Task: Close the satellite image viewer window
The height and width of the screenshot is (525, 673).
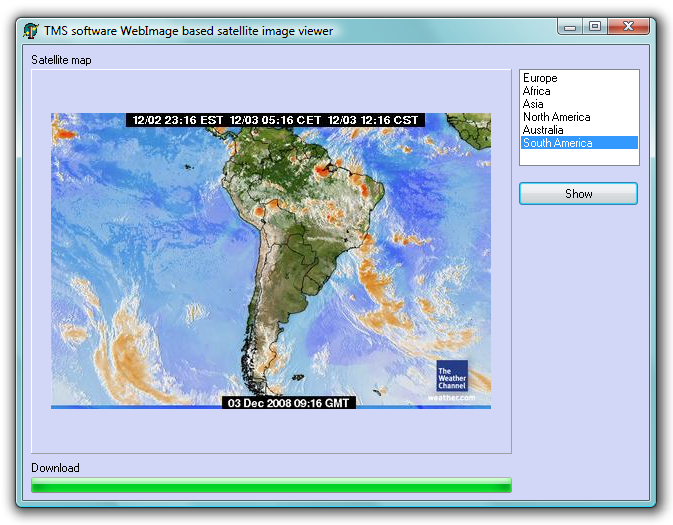Action: pos(629,27)
